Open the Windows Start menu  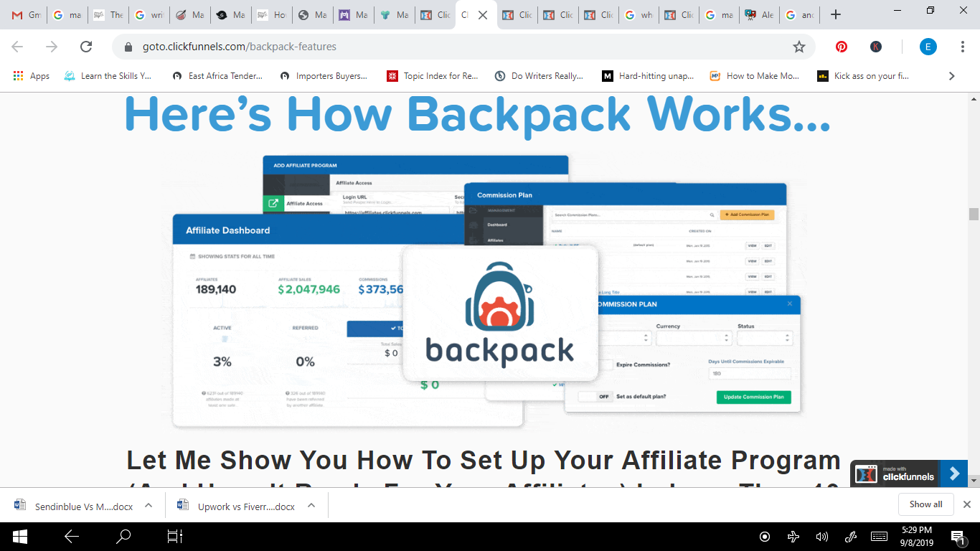[19, 537]
